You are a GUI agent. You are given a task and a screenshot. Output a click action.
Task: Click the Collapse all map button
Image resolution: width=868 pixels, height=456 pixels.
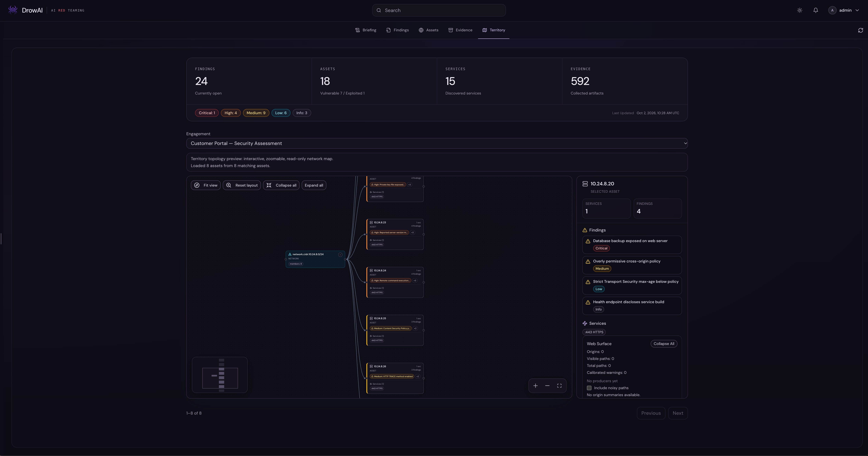tap(281, 185)
